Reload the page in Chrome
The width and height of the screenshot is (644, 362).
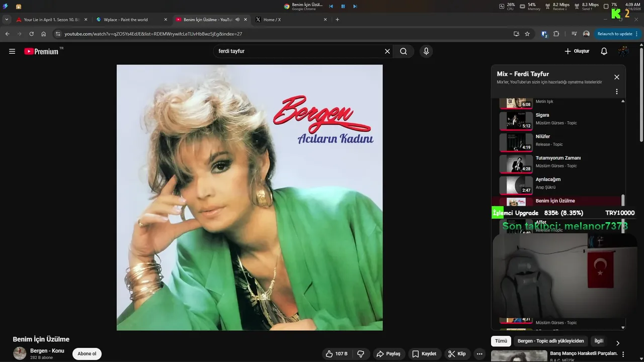coord(32,34)
